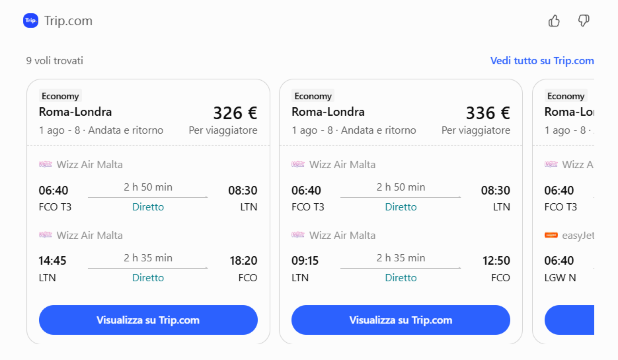Click the blue Trip.com logo icon
This screenshot has width=618, height=360.
tap(31, 21)
